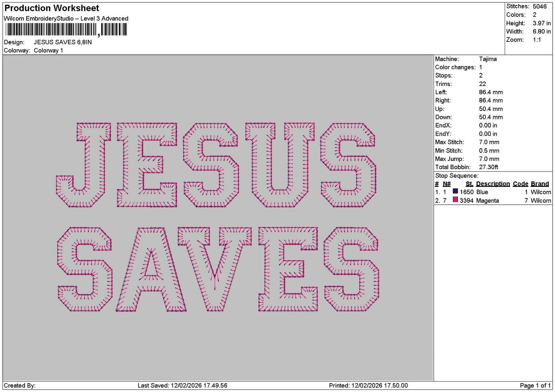Click the EndX value 0.00 in
Image resolution: width=555 pixels, height=392 pixels.
click(488, 126)
